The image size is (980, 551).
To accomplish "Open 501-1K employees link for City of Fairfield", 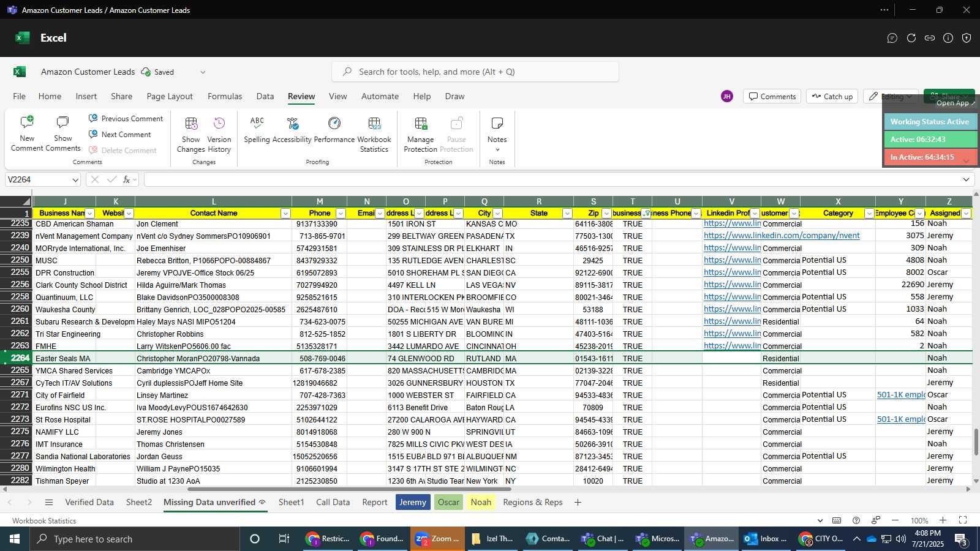I will coord(900,395).
